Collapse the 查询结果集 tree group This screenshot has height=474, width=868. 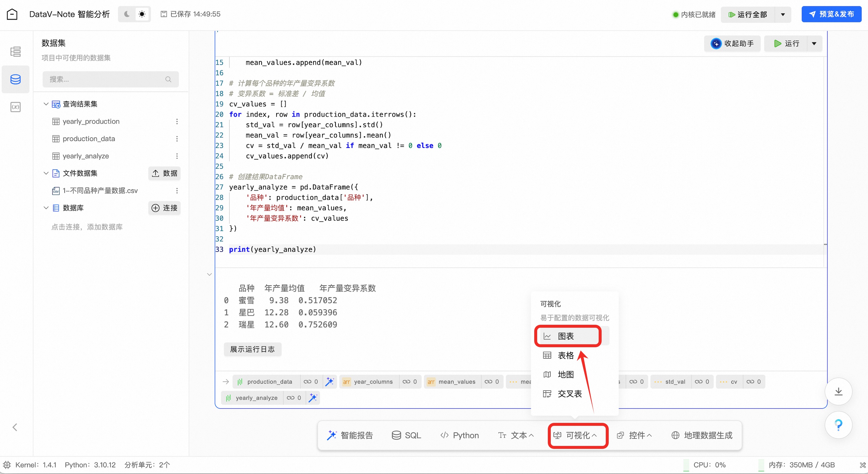coord(46,104)
